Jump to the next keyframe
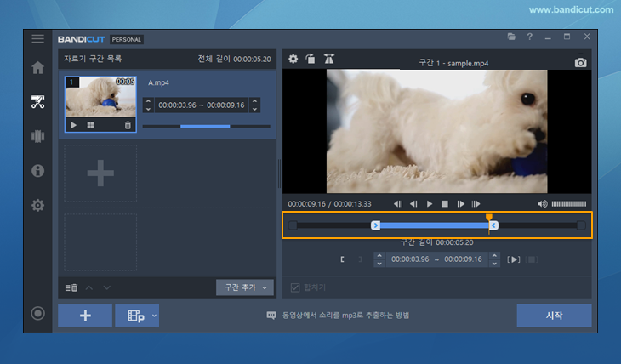The width and height of the screenshot is (621, 364). (x=476, y=204)
